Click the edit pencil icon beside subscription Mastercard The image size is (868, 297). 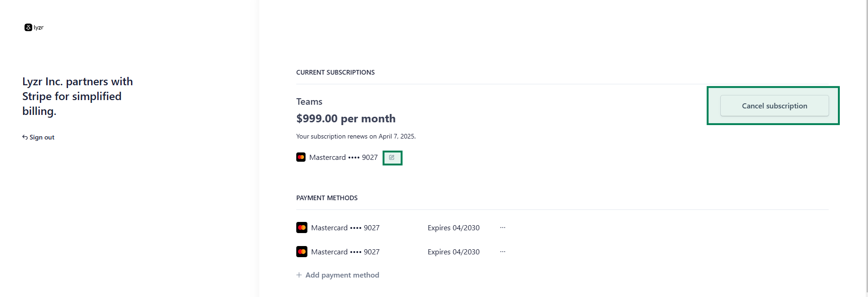tap(392, 158)
